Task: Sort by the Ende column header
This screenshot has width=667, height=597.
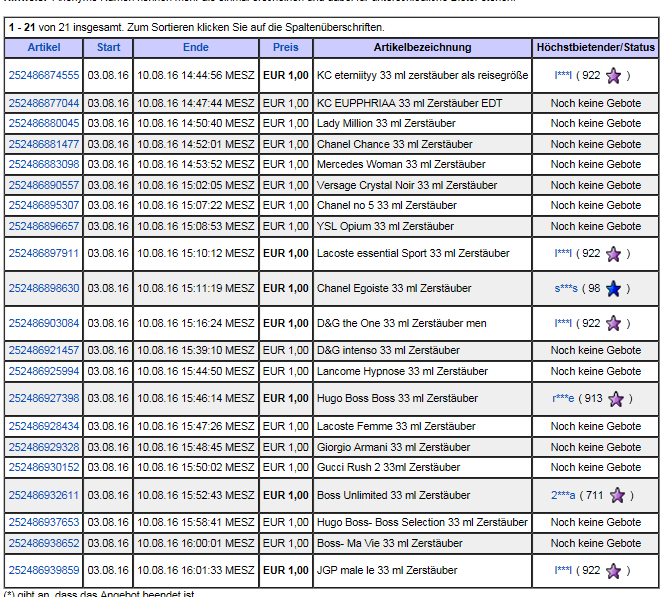Action: tap(196, 47)
